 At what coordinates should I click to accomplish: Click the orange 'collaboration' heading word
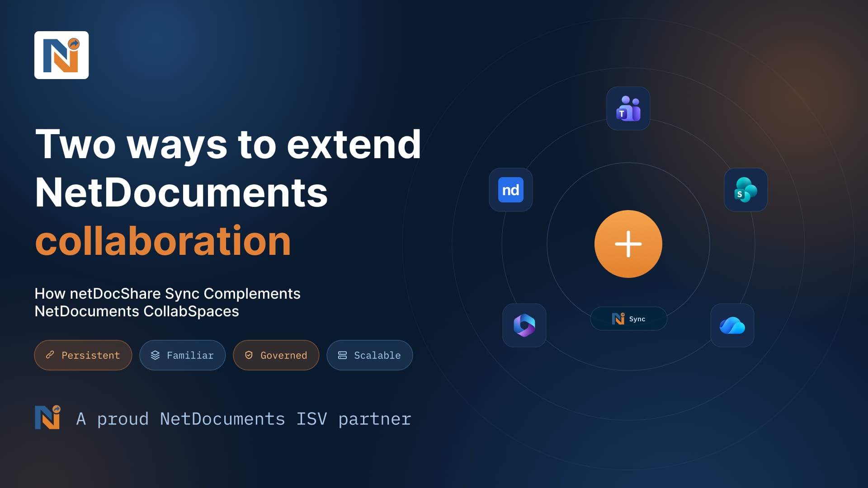pos(163,241)
